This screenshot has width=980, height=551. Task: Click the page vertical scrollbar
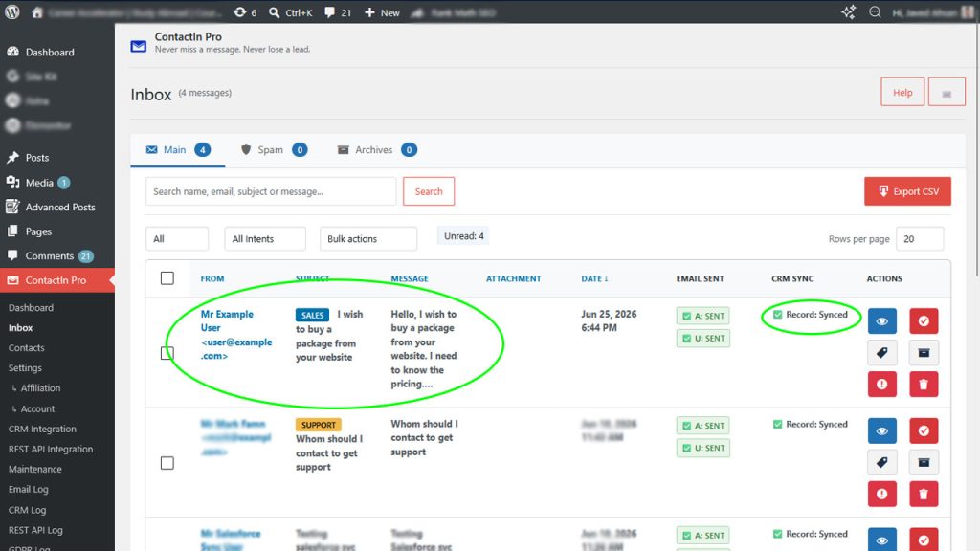point(976,150)
